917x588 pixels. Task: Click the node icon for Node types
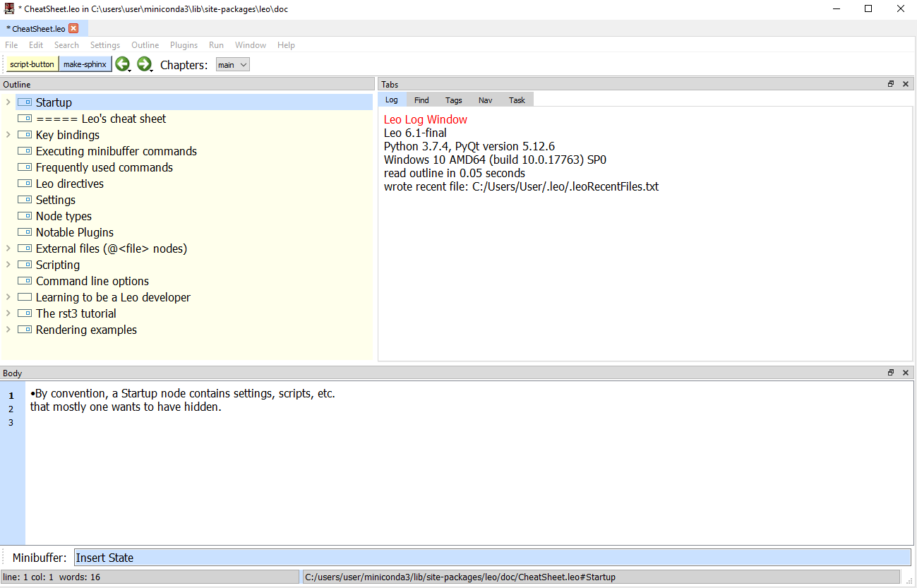25,216
